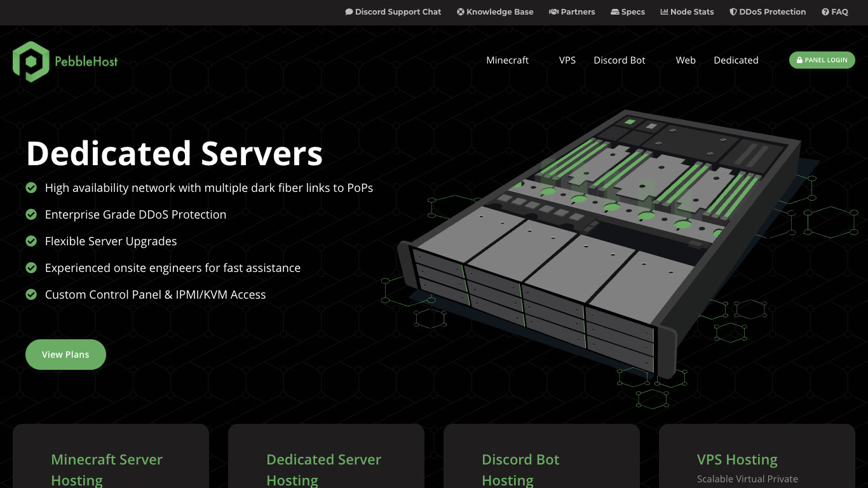Open the Panel Login page
The image size is (868, 488).
(822, 60)
